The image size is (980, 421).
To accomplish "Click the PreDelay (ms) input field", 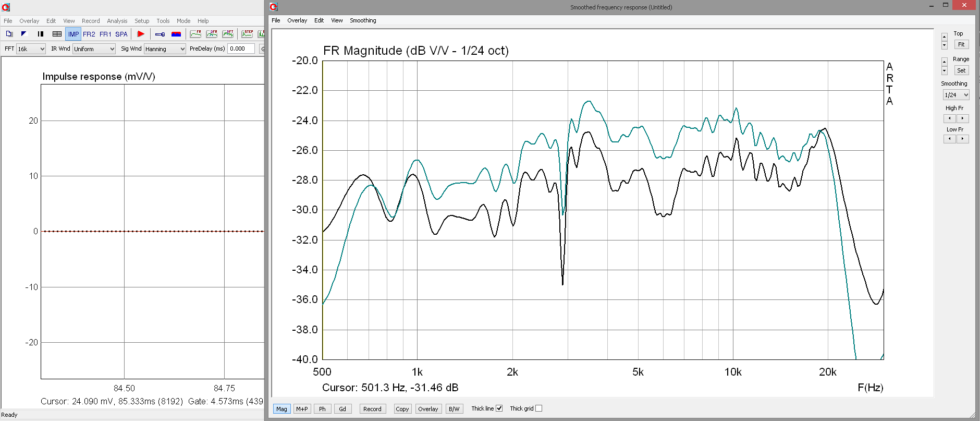I will click(241, 49).
